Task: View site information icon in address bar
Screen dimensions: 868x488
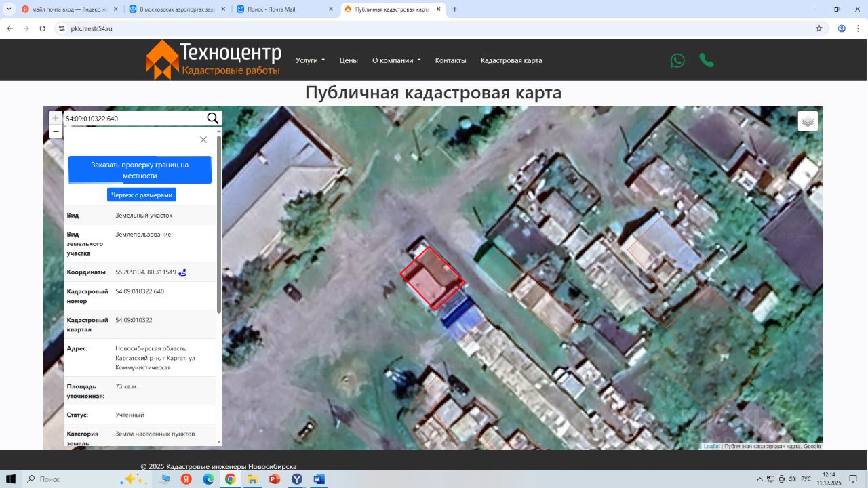Action: 62,28
